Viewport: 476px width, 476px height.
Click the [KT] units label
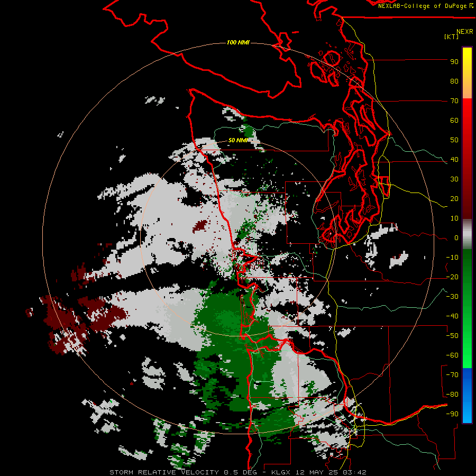coord(452,36)
